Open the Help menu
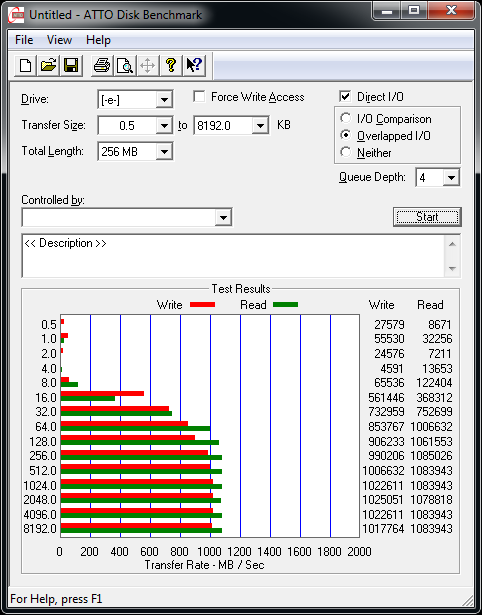This screenshot has width=482, height=615. pyautogui.click(x=98, y=40)
